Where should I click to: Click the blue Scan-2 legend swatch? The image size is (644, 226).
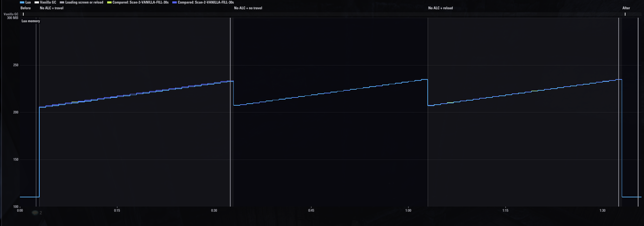tap(174, 3)
